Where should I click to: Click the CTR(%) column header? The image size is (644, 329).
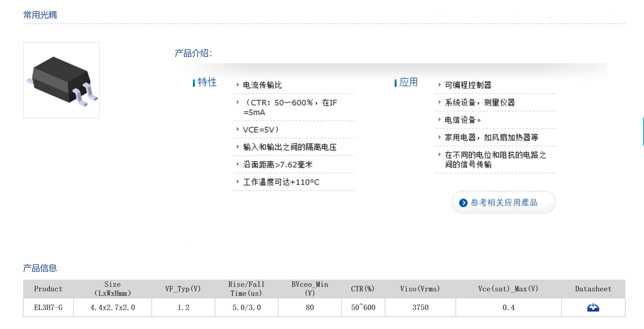[x=363, y=289]
